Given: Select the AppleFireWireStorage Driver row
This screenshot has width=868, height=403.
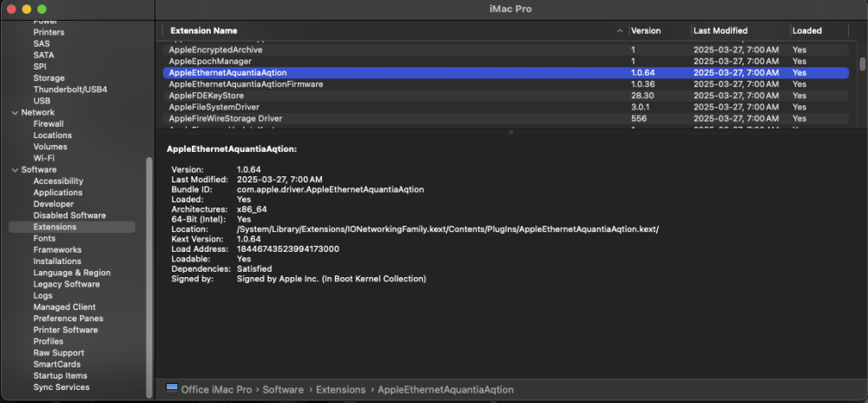Looking at the screenshot, I should point(505,118).
